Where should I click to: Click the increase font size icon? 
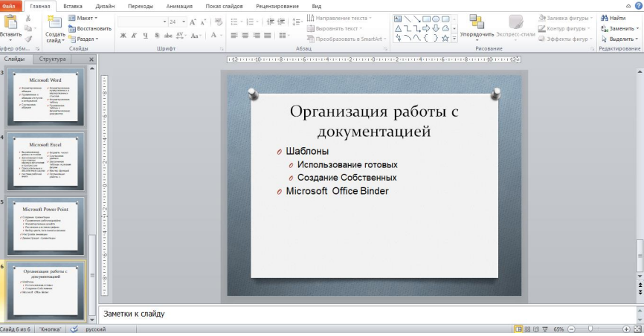[x=193, y=22]
